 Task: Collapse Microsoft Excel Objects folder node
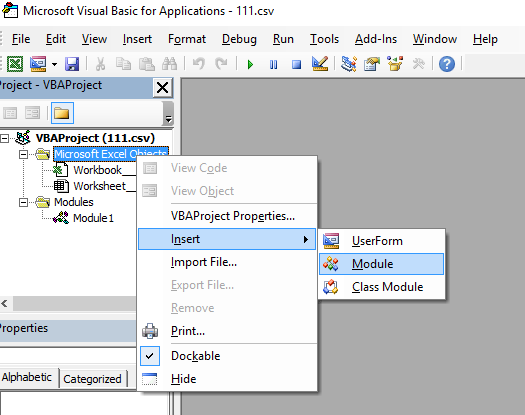(23, 154)
